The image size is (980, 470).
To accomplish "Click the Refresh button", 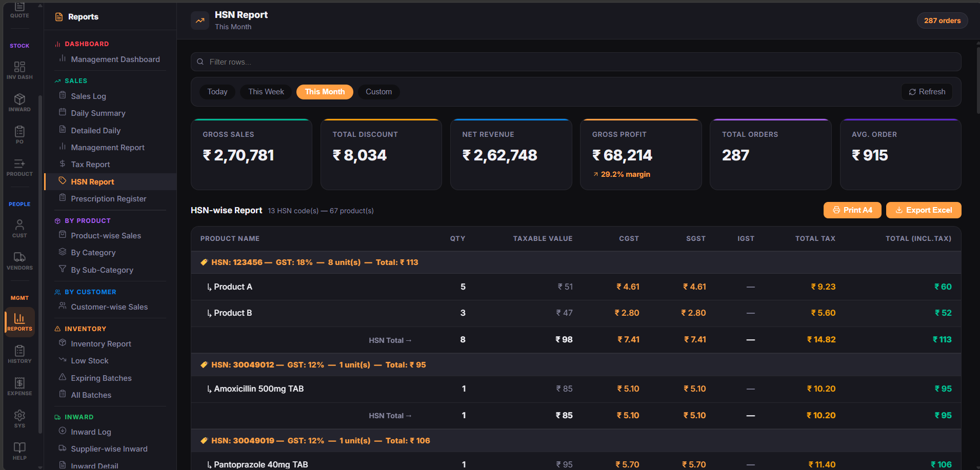I will click(x=927, y=92).
